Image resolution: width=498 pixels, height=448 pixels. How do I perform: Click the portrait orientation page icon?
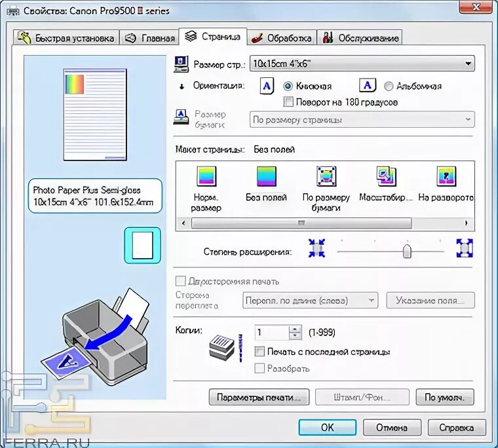coord(267,86)
